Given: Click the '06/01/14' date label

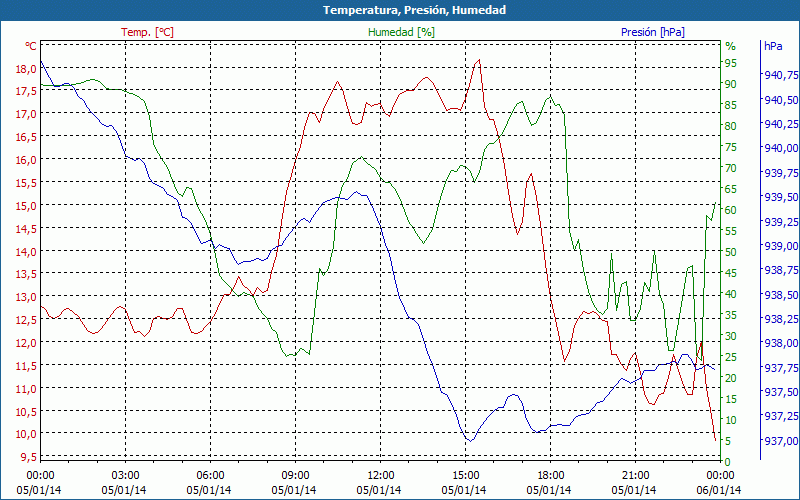Looking at the screenshot, I should click(718, 490).
